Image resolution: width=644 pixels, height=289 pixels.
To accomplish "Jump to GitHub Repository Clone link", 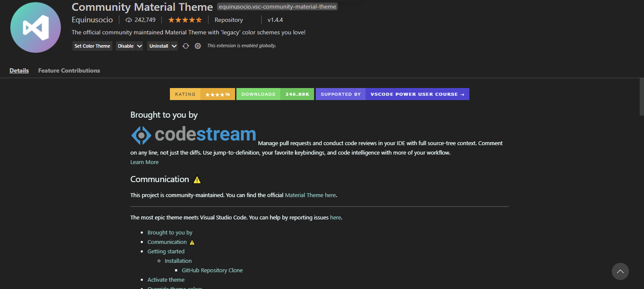I will click(212, 271).
